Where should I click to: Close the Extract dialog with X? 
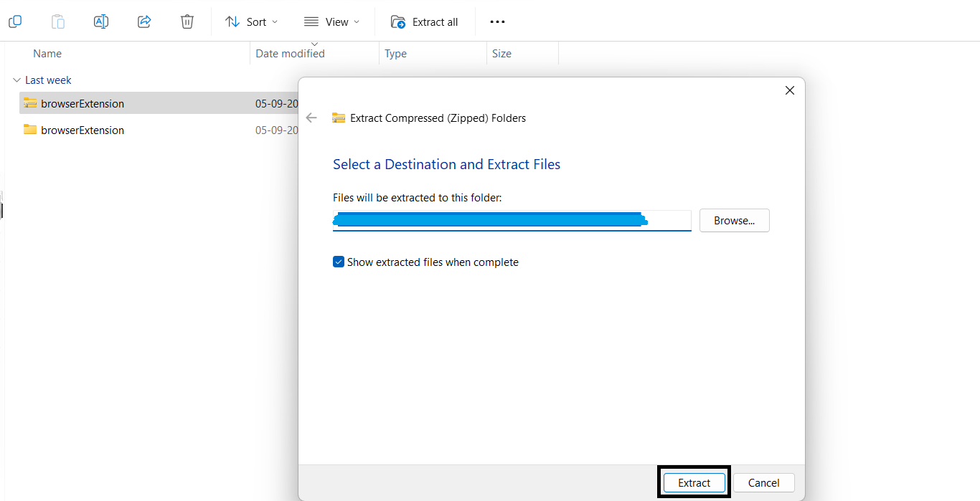click(789, 90)
